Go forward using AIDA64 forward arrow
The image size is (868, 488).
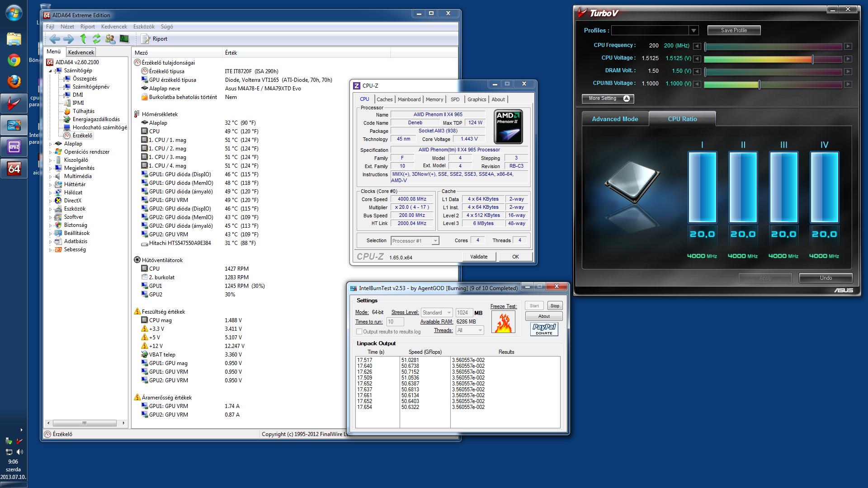pos(69,39)
